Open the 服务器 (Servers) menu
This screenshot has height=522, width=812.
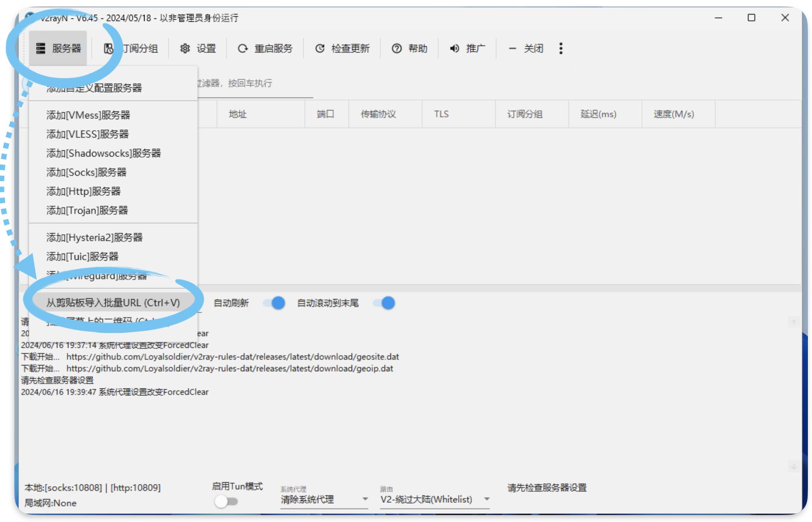pyautogui.click(x=59, y=48)
